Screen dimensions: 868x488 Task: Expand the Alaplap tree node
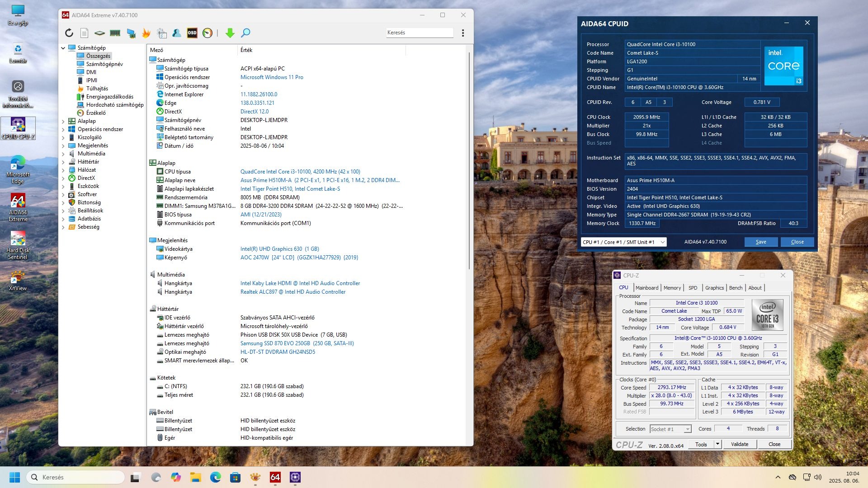(63, 121)
